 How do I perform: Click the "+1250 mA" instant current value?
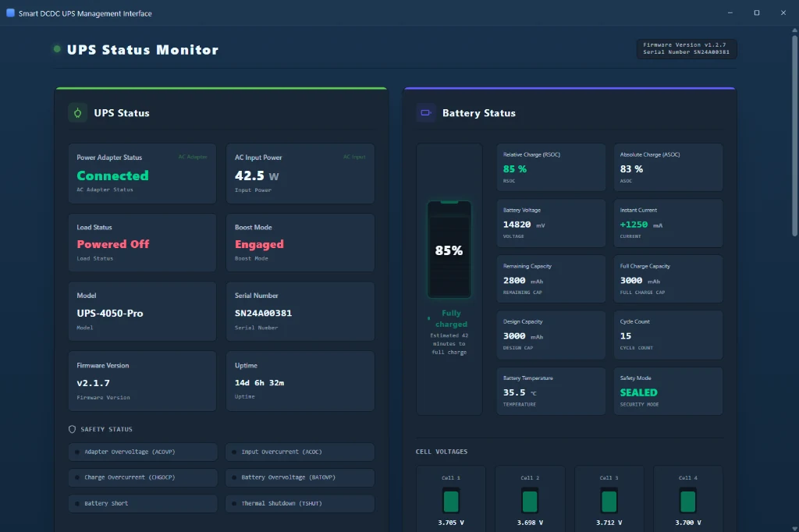[641, 225]
